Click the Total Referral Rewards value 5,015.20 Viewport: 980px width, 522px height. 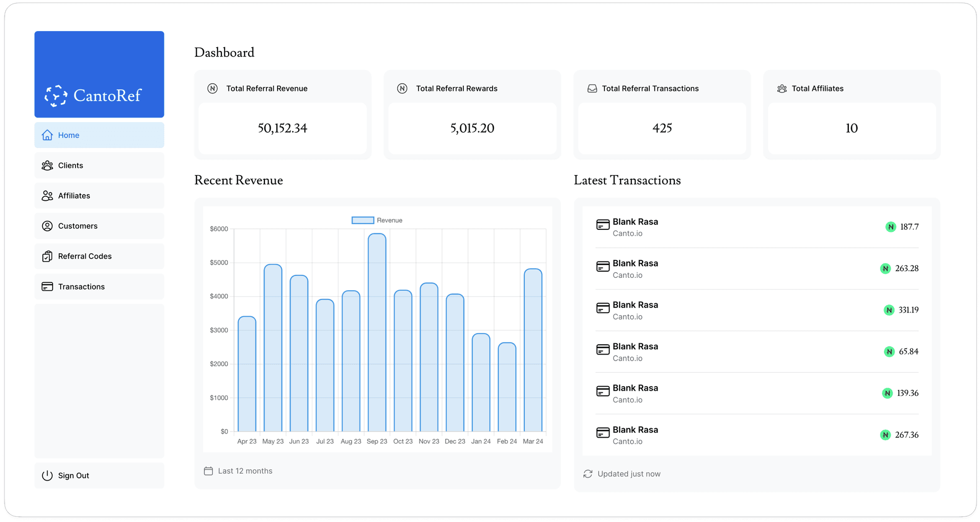pos(472,128)
